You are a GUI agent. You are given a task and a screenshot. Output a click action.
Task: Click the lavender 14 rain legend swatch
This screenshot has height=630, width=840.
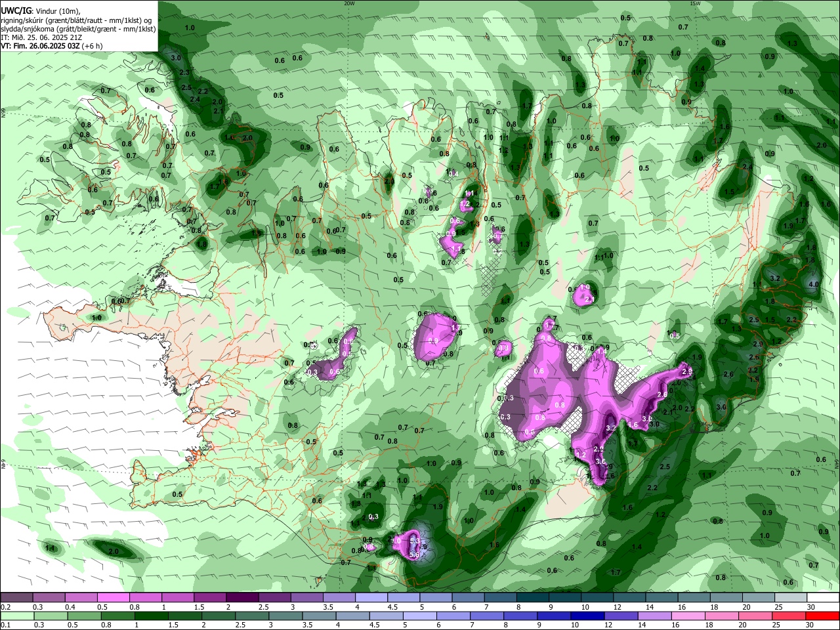coord(654,616)
